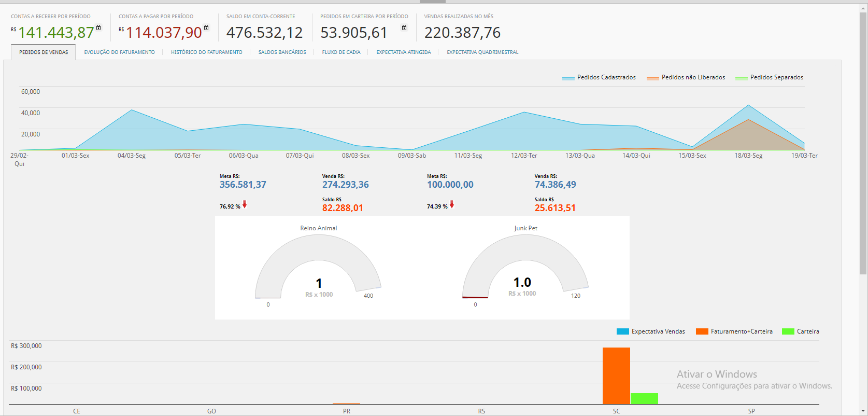Toggle Pedidos Separados legend series

pos(770,77)
